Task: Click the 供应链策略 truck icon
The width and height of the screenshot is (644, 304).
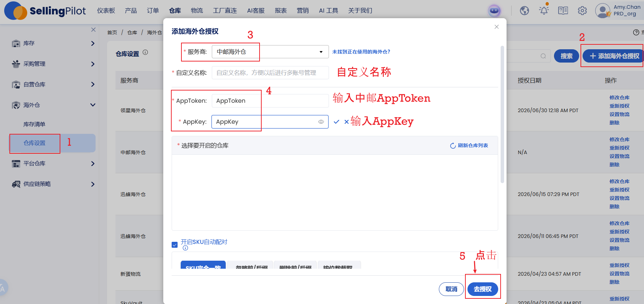Action: point(16,184)
